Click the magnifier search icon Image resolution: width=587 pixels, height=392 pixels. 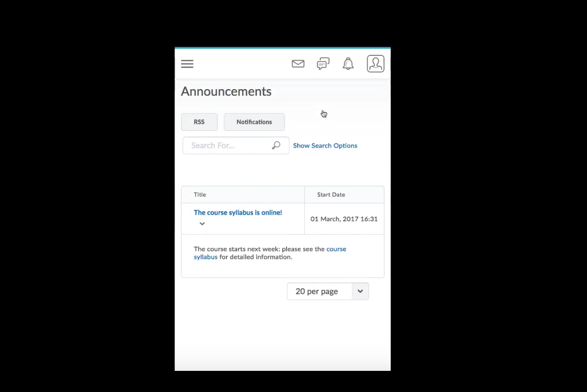click(276, 145)
